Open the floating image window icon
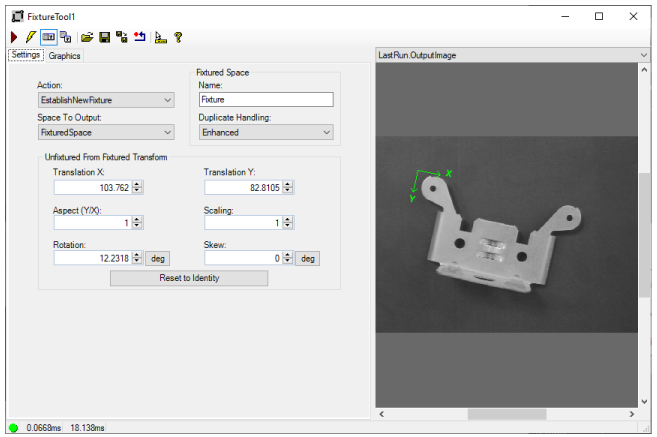657x437 pixels. 65,37
